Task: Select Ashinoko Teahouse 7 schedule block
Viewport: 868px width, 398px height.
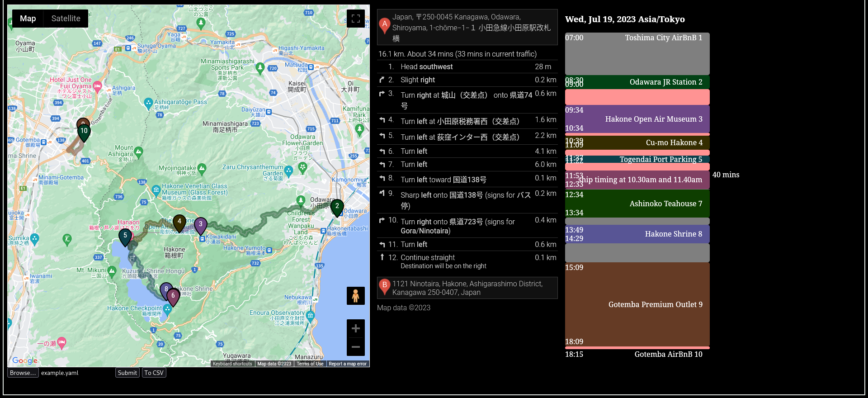Action: (x=637, y=204)
